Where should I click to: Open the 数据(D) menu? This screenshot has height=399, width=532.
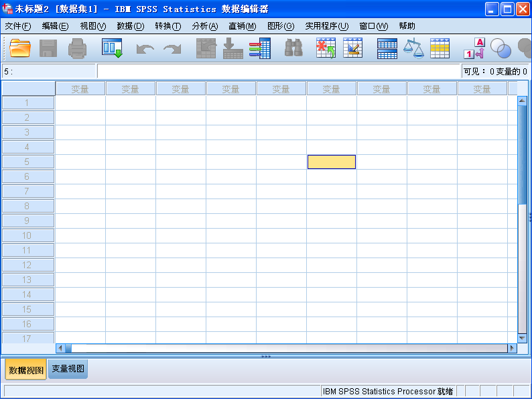pos(130,26)
